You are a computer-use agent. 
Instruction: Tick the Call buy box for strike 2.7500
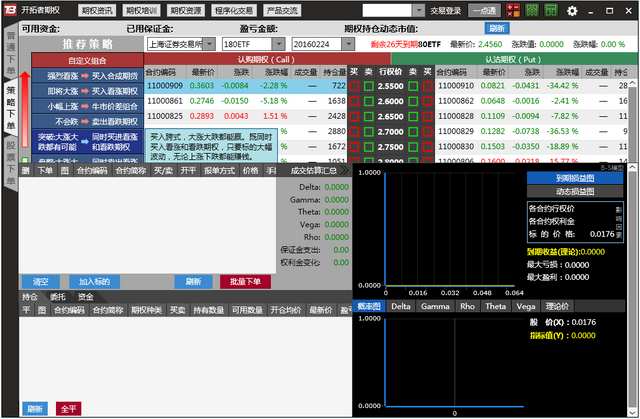click(354, 146)
